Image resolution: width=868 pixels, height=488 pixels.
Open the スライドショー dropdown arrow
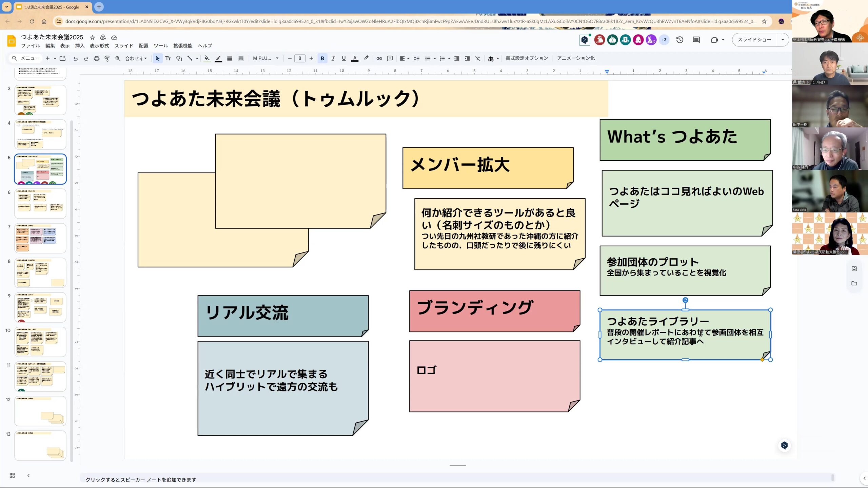click(x=783, y=40)
